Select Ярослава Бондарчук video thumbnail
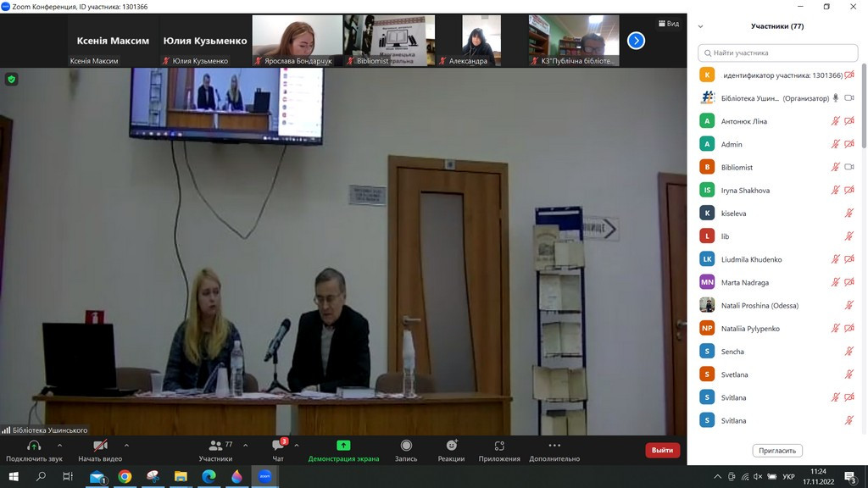Screen dimensions: 868x488 (x=298, y=41)
